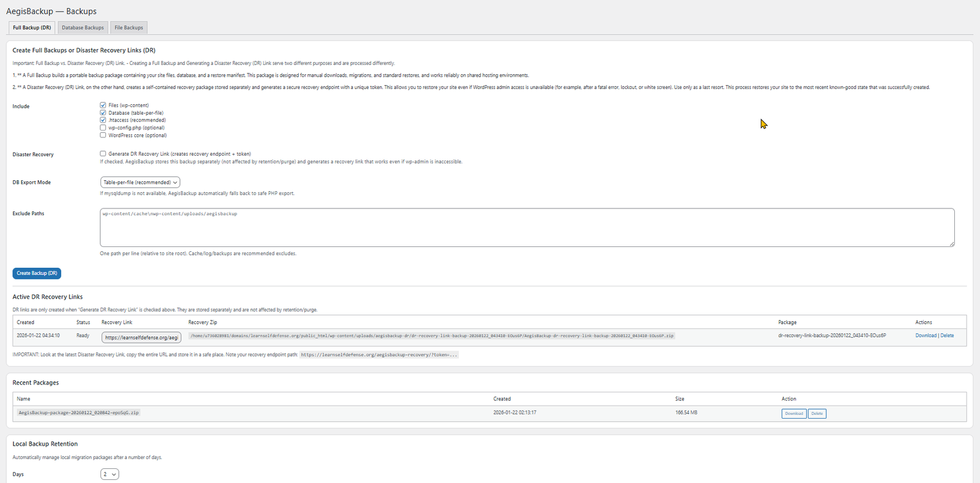Switch to the Database Backups tab
Viewport: 980px width, 483px height.
pyautogui.click(x=83, y=28)
